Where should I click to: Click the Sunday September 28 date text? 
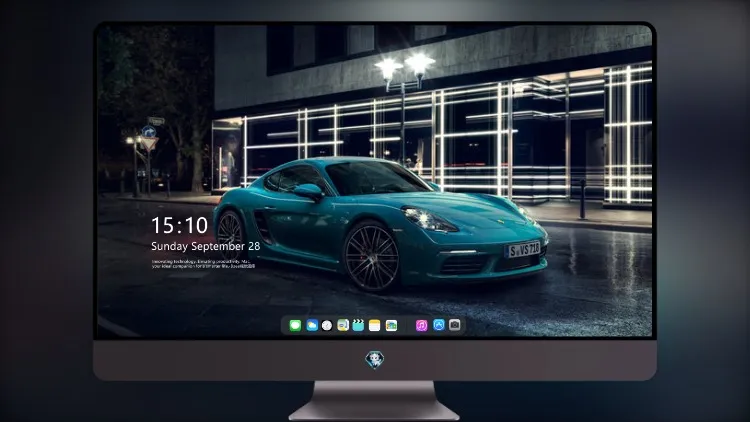click(206, 246)
